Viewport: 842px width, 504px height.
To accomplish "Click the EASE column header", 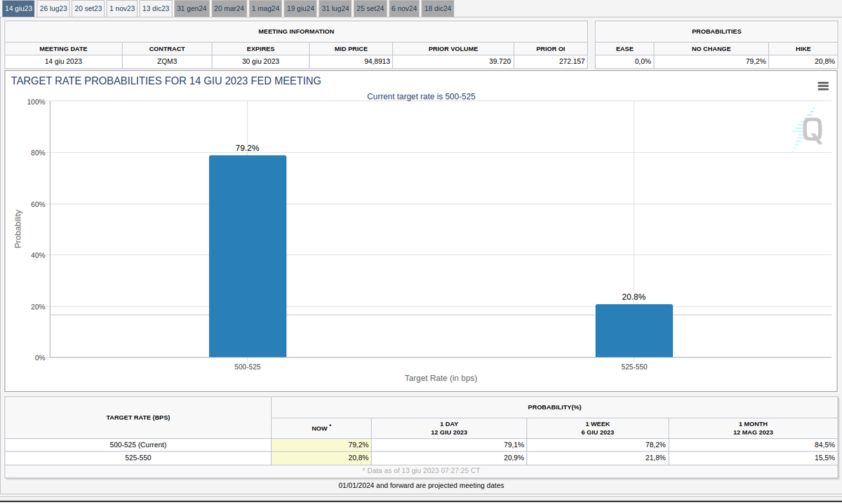I will click(x=624, y=49).
